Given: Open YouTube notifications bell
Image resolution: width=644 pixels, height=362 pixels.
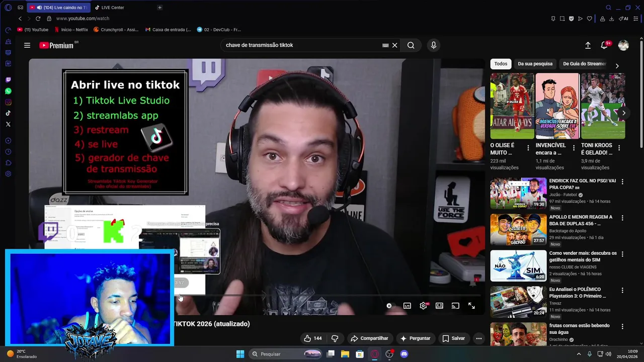Looking at the screenshot, I should coord(605,45).
